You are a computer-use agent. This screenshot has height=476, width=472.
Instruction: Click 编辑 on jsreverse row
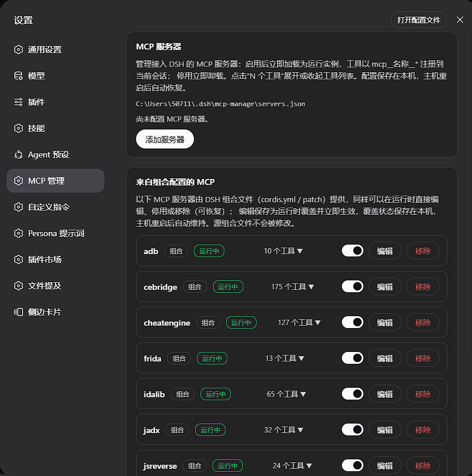click(385, 466)
